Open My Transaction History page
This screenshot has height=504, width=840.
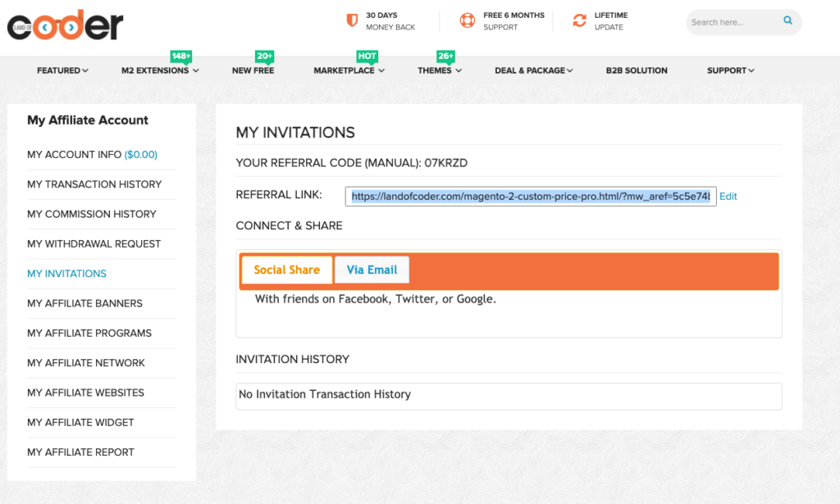tap(94, 184)
